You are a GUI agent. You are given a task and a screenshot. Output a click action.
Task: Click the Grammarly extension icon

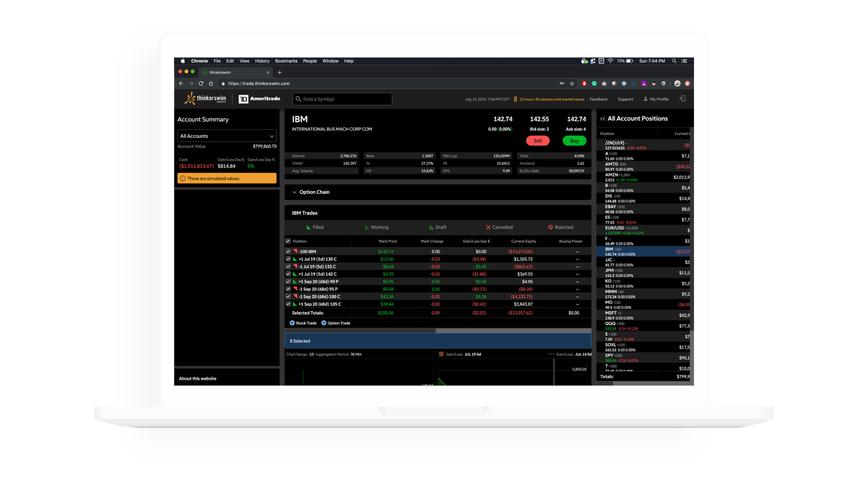coord(594,84)
